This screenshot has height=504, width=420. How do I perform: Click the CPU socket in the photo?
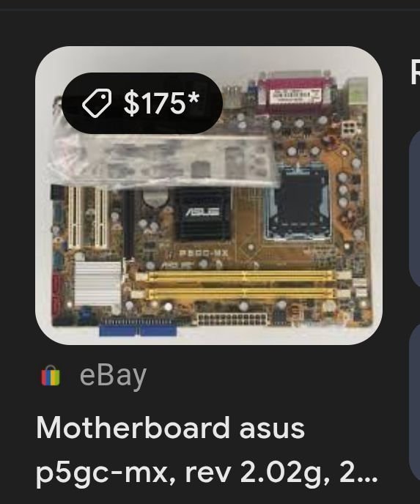click(x=298, y=204)
